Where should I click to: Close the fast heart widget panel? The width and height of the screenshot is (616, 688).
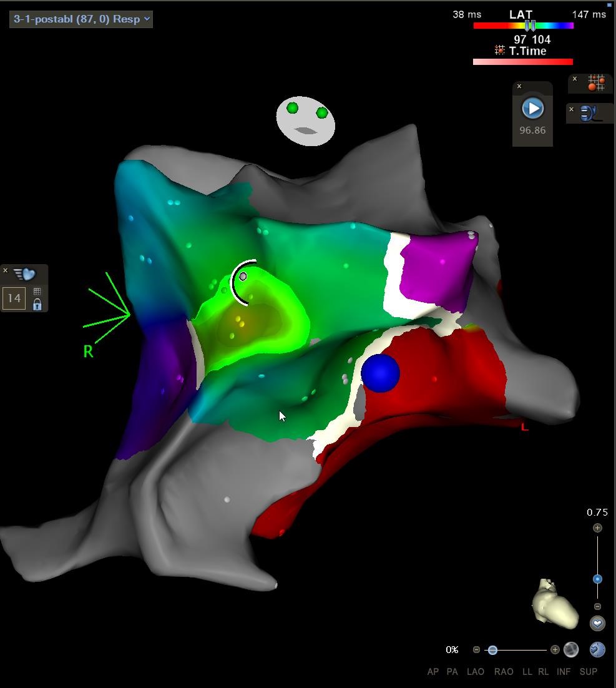tap(5, 270)
